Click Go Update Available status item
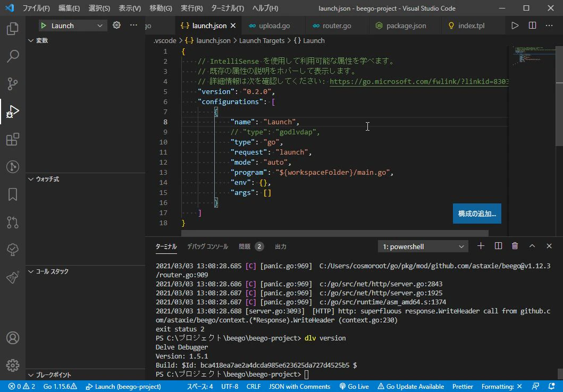This screenshot has height=392, width=563. 411,386
